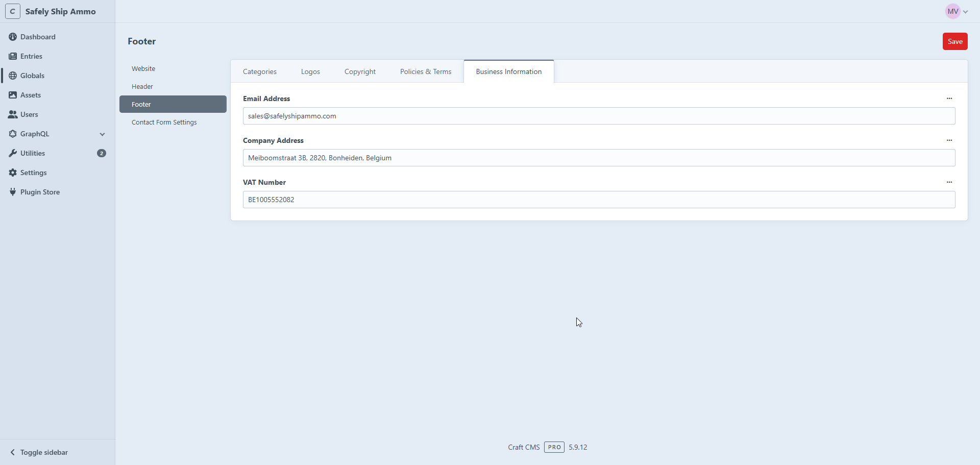Select the Footer global set
Image resolution: width=980 pixels, height=465 pixels.
coord(173,104)
